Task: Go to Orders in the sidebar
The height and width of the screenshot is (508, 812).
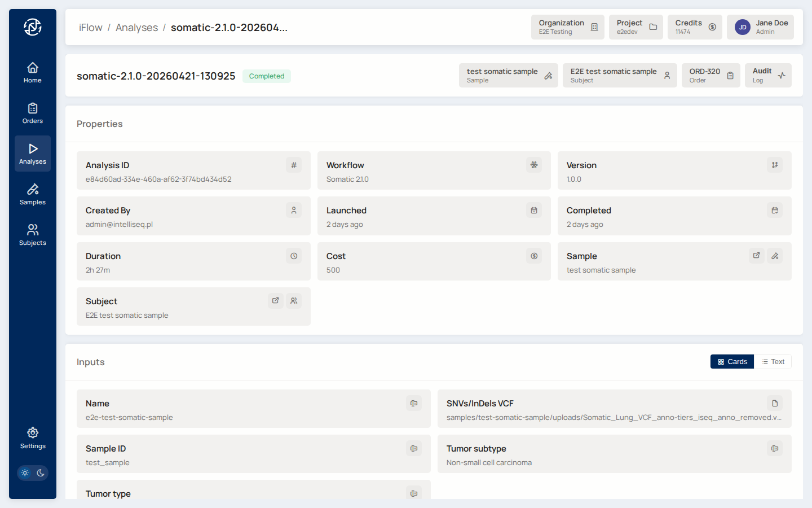Action: point(33,113)
